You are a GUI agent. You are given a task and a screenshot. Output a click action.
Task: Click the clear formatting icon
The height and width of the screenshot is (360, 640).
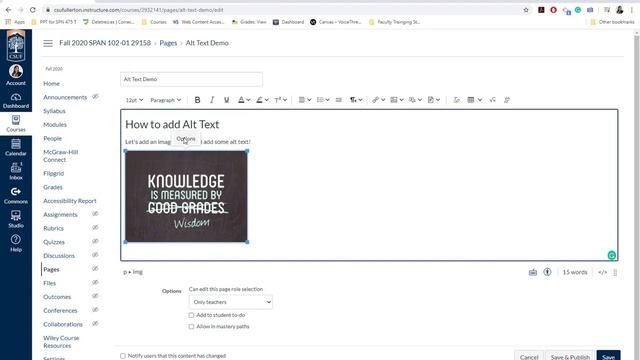(x=456, y=100)
